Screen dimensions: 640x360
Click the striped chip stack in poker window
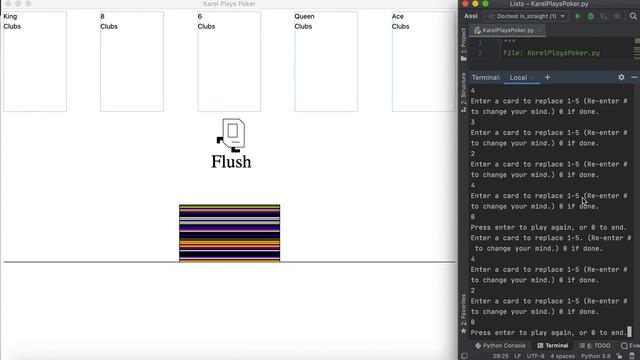[229, 233]
